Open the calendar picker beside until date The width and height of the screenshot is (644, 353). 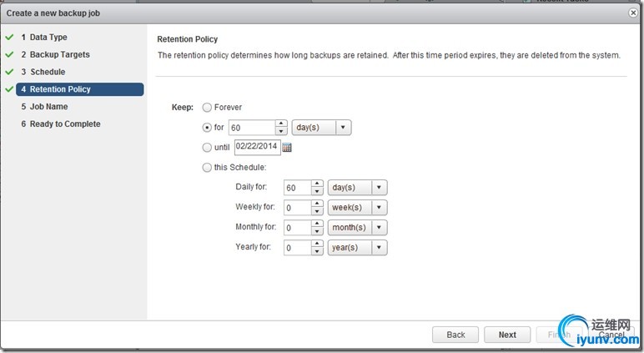(x=287, y=147)
